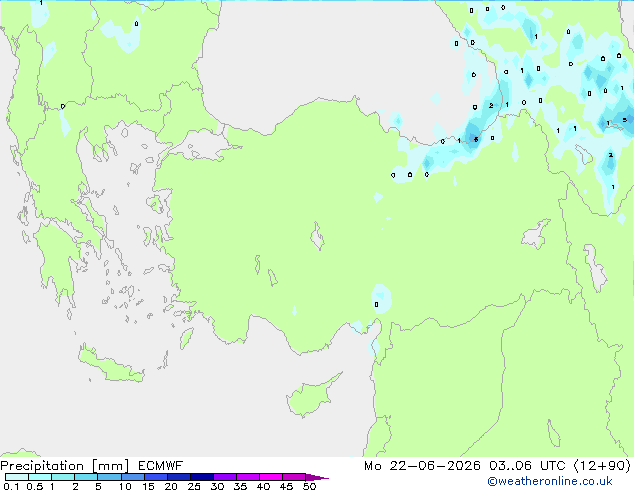Screen dimensions: 634x490
Task: Click the ECMWF model label
Action: tap(161, 466)
